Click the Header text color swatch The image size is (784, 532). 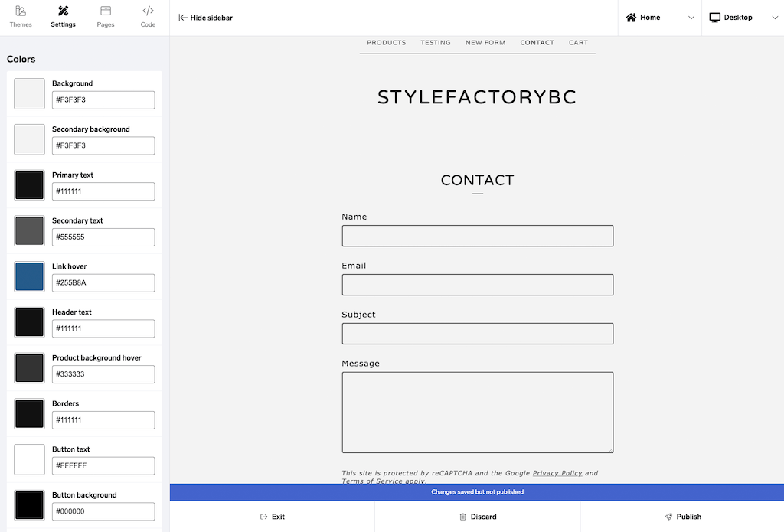pos(30,322)
